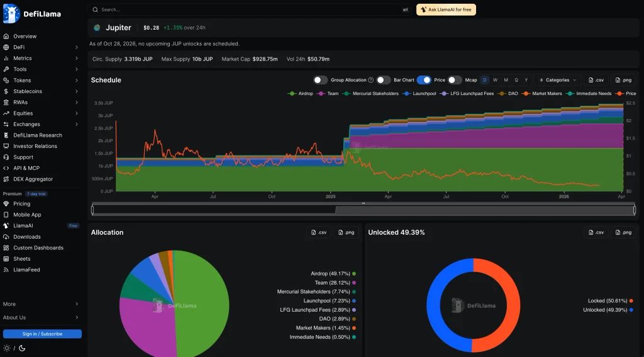This screenshot has width=644, height=357.
Task: Expand the More sidebar menu
Action: tap(76, 304)
